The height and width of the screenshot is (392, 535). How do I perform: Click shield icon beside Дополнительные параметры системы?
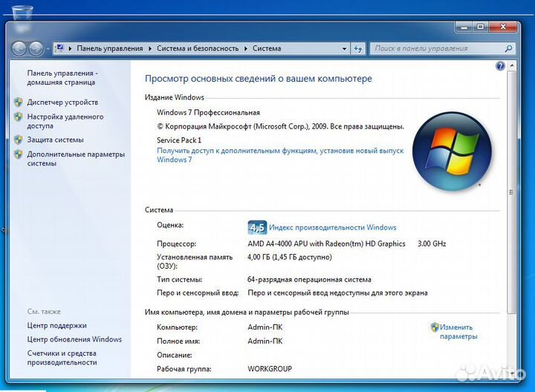coord(19,154)
